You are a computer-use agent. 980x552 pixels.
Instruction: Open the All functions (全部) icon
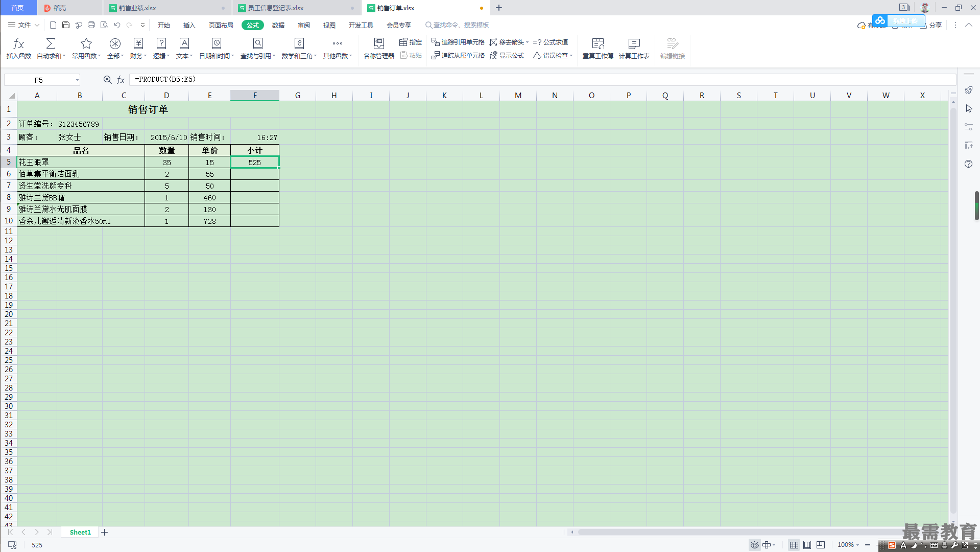point(115,43)
